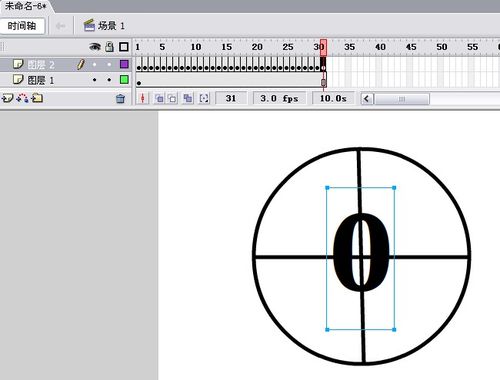
Task: Click the red playhead at frame 31
Action: pos(323,47)
